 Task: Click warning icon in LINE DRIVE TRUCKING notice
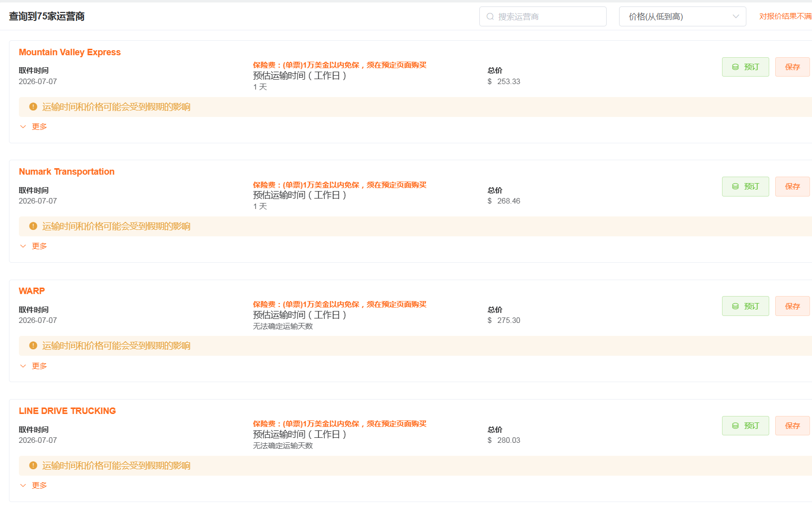tap(33, 465)
